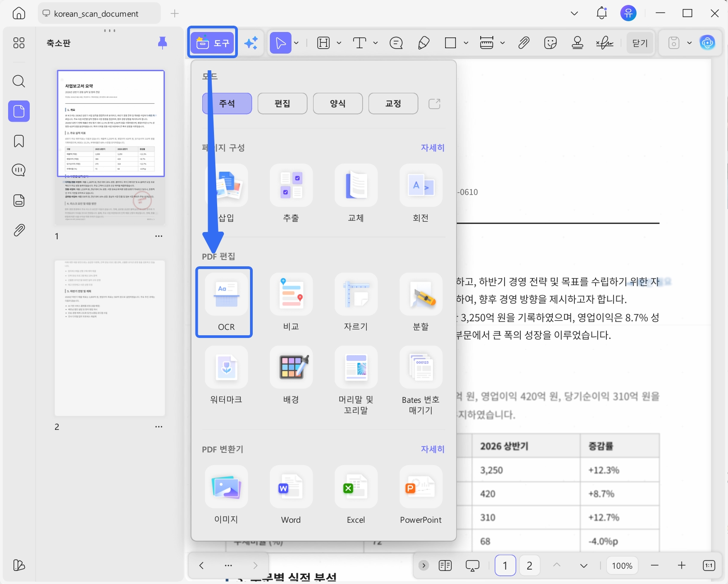Click the home icon
The height and width of the screenshot is (584, 728).
click(19, 14)
